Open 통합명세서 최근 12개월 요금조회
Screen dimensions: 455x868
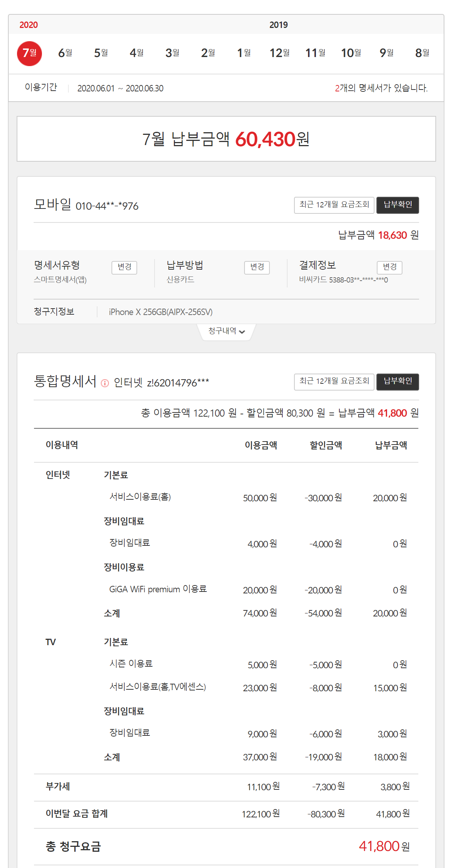tap(334, 381)
